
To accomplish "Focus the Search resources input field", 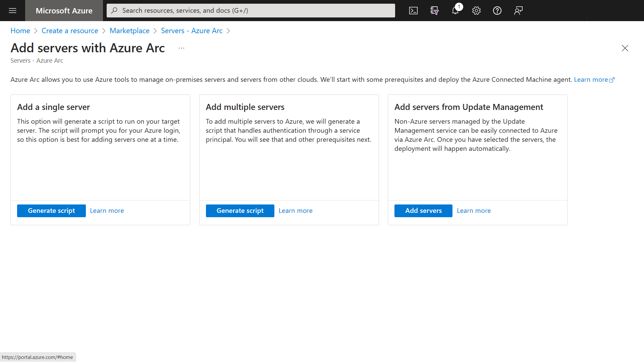I will (x=251, y=10).
